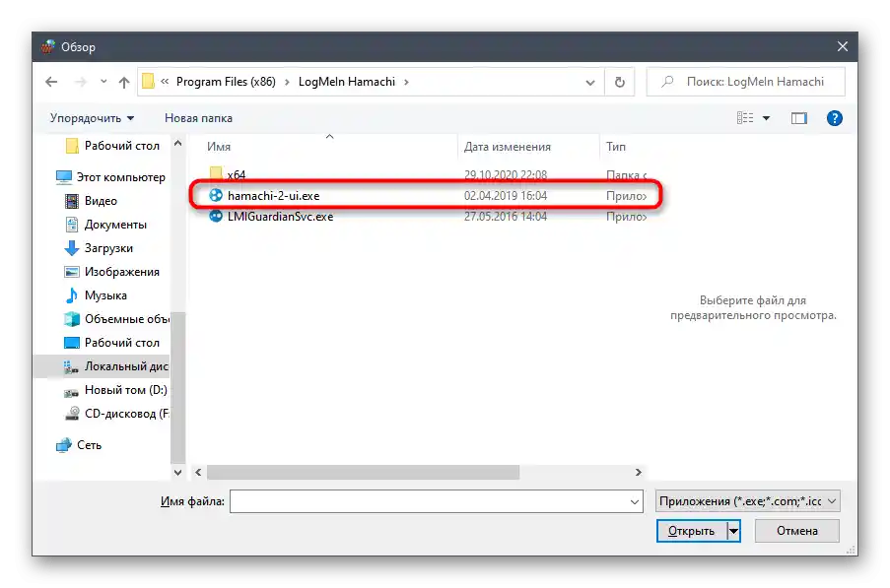
Task: Click date 27.05.2016 14:04 of LMIGuardianSvc.exe
Action: pyautogui.click(x=506, y=217)
